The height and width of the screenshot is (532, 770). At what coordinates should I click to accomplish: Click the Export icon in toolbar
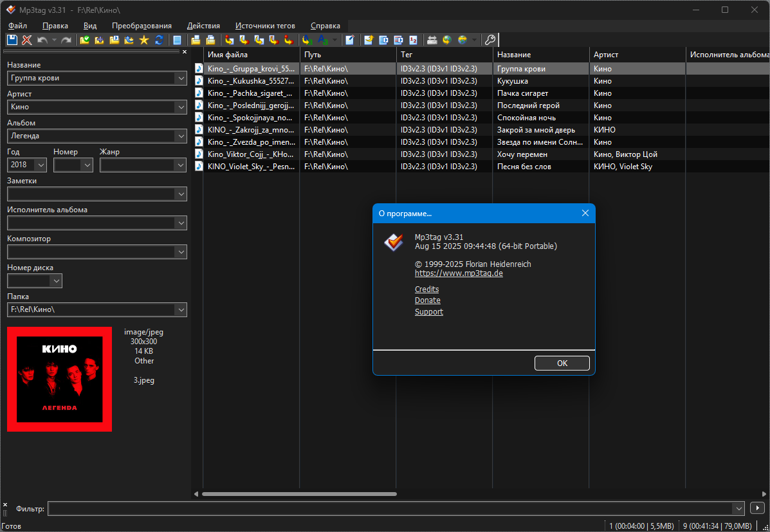click(369, 41)
